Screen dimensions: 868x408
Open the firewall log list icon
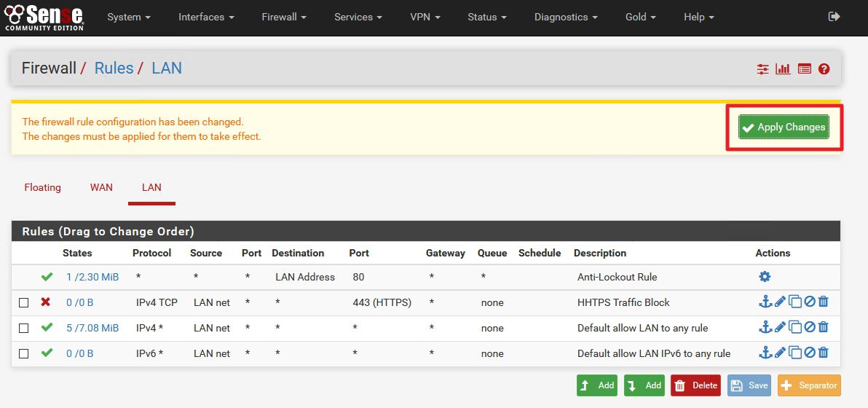804,69
